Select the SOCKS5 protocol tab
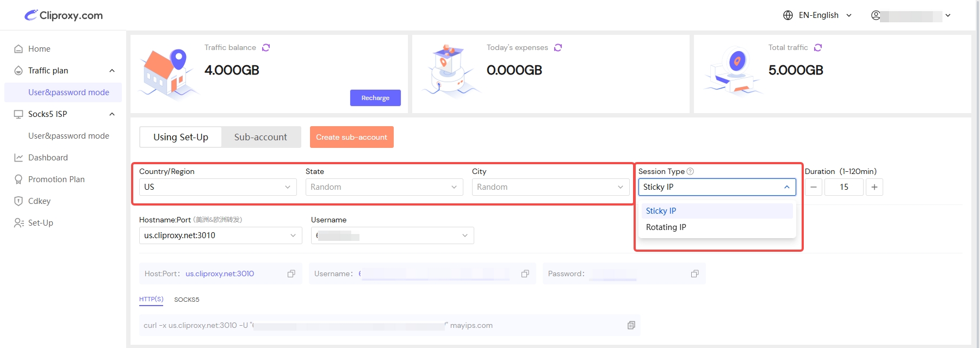 pyautogui.click(x=187, y=300)
